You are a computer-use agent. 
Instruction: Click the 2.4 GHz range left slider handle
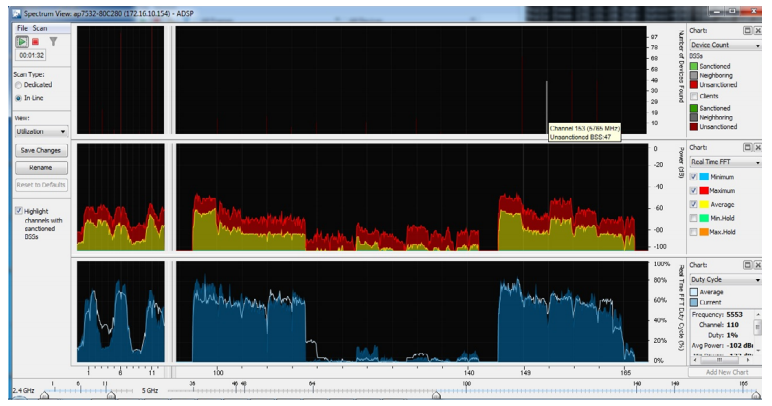pos(44,395)
